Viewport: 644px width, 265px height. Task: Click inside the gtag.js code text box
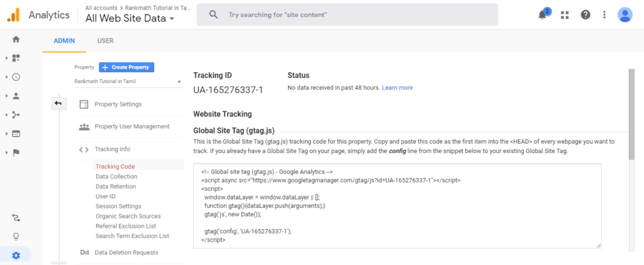pos(397,206)
